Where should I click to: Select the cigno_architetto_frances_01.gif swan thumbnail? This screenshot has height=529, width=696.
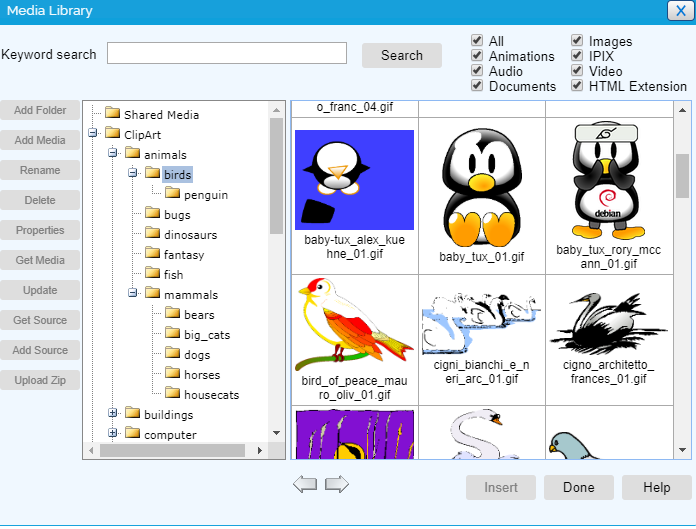609,324
